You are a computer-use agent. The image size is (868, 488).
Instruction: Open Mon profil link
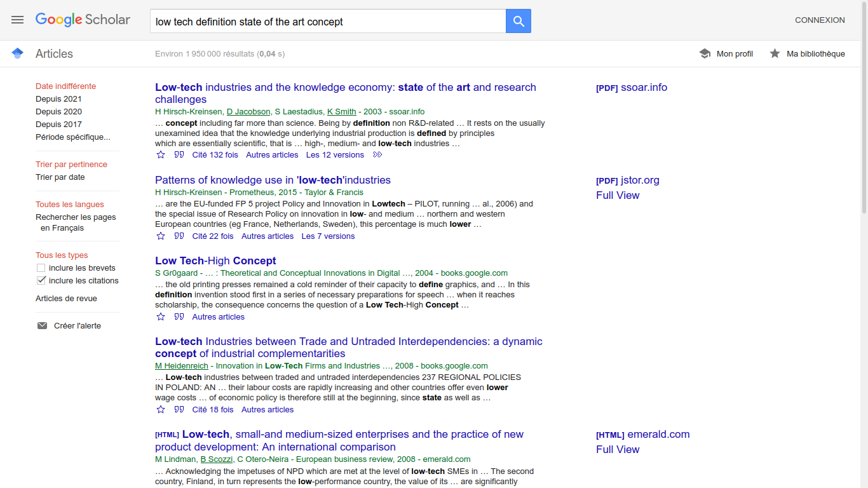[x=735, y=53]
